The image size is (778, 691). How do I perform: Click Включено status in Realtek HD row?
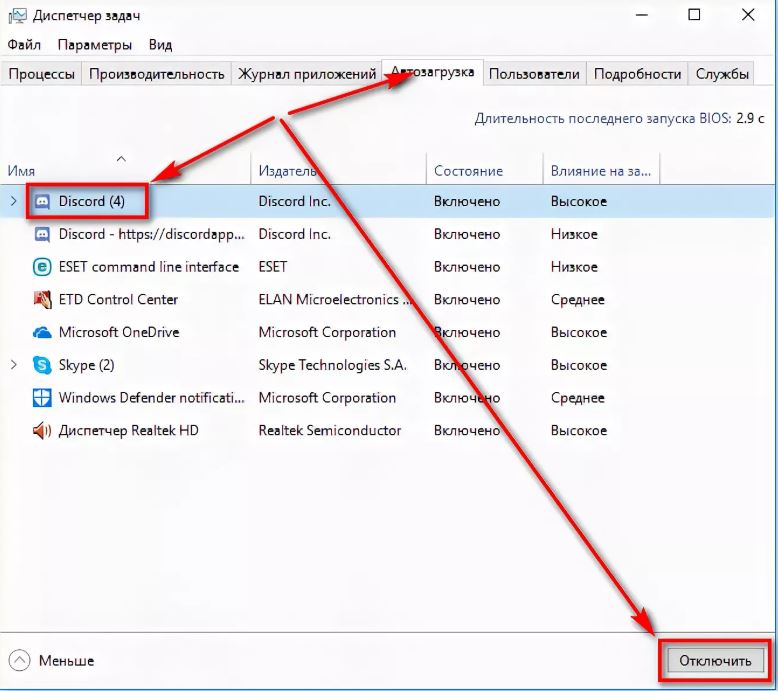[467, 431]
